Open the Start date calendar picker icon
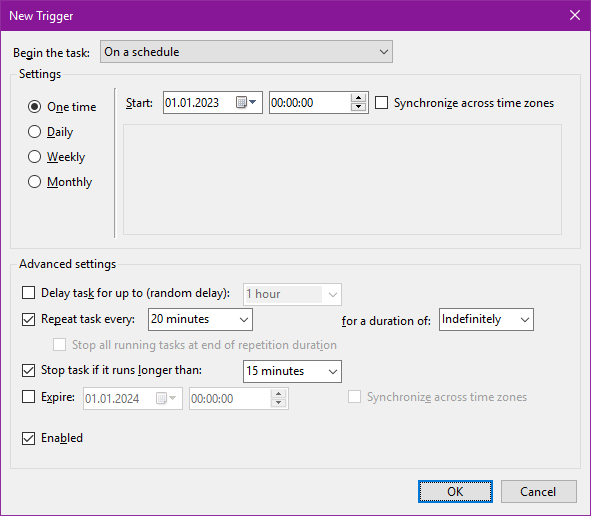The width and height of the screenshot is (591, 516). (246, 102)
